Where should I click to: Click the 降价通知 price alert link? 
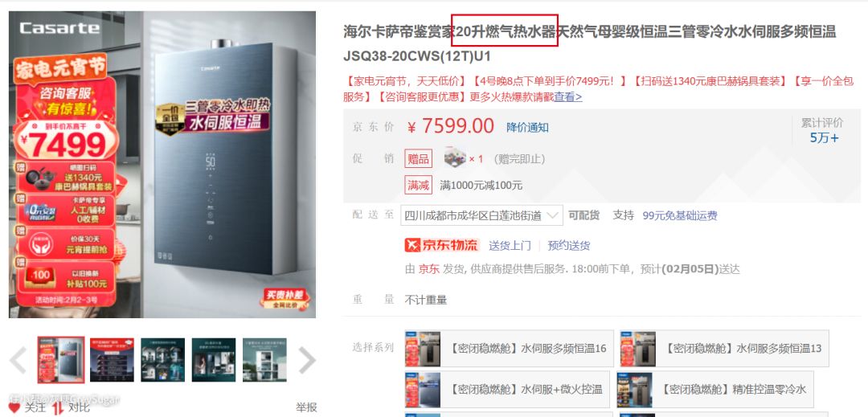(527, 127)
